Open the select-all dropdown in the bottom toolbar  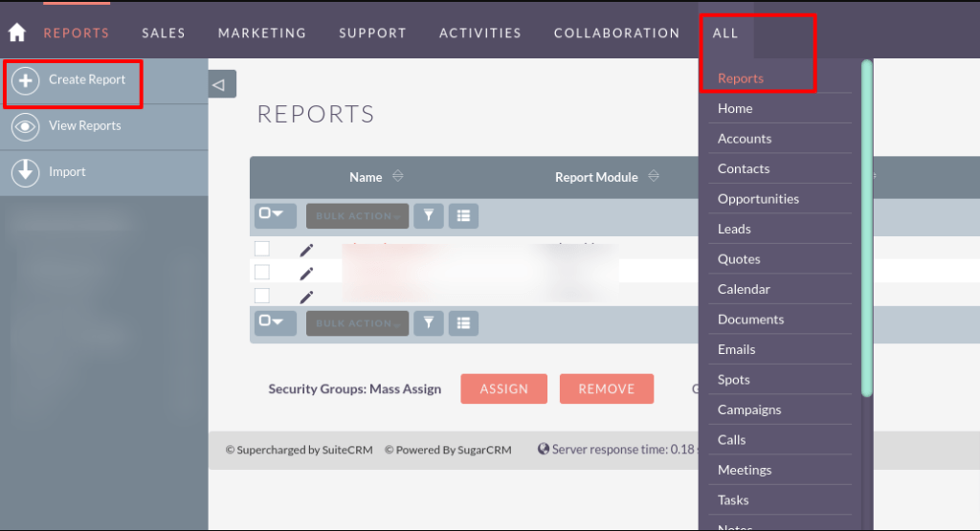pyautogui.click(x=275, y=322)
